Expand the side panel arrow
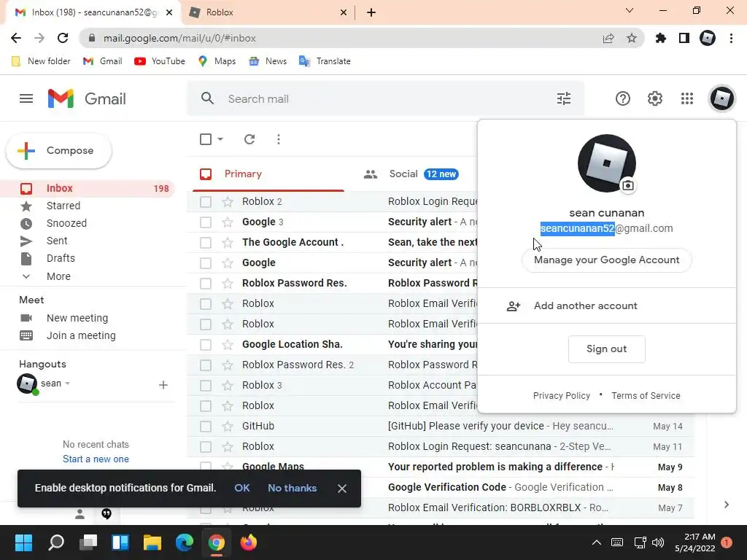 point(726,505)
